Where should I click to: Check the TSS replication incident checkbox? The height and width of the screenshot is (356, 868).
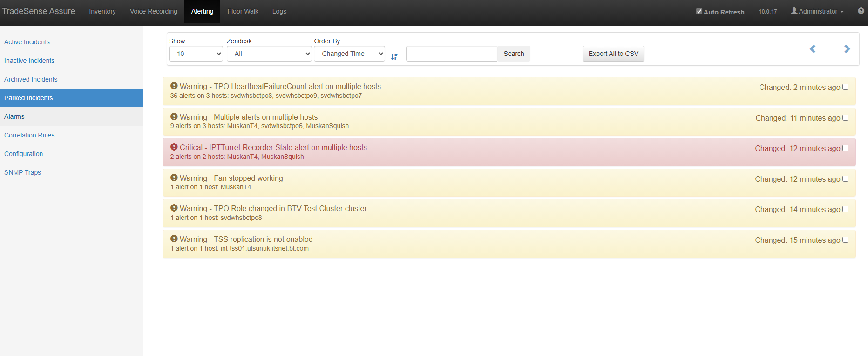[846, 240]
